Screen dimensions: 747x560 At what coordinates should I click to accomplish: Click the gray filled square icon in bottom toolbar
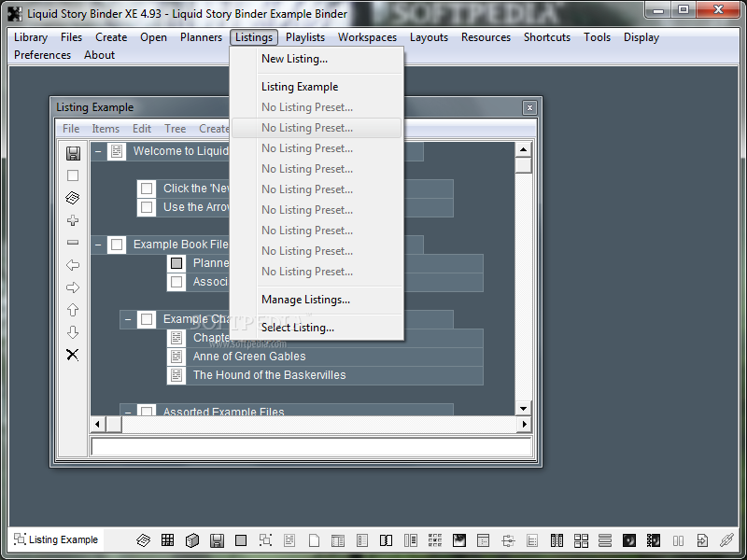tap(241, 540)
